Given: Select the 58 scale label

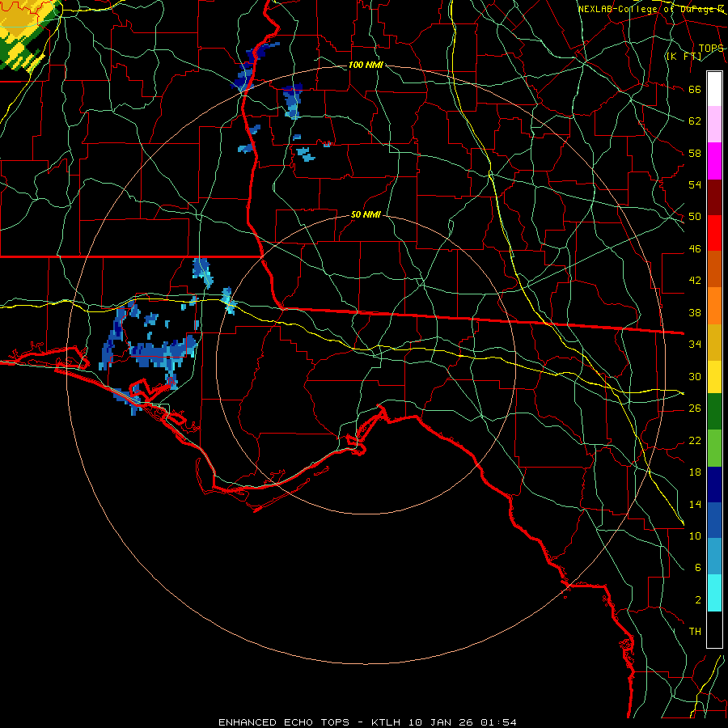Looking at the screenshot, I should (x=695, y=153).
